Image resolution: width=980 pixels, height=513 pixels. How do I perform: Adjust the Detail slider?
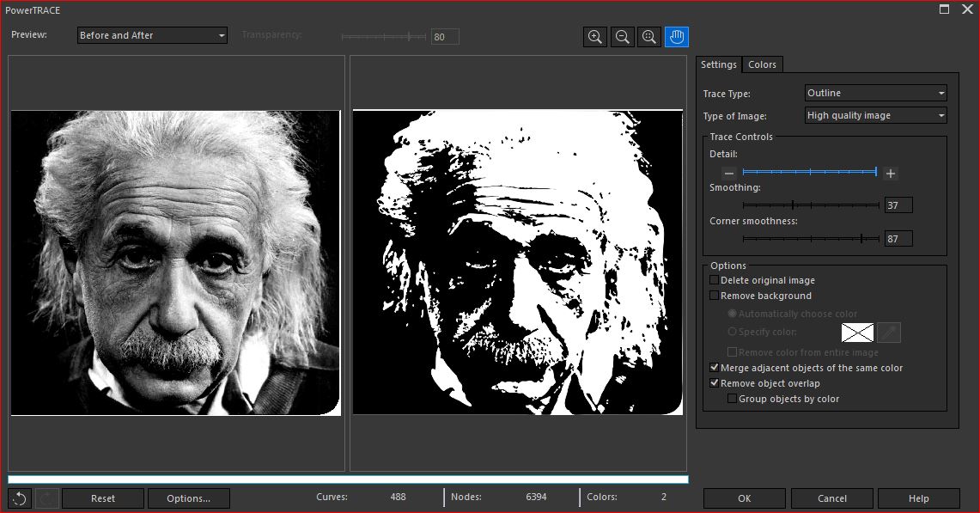click(x=809, y=171)
